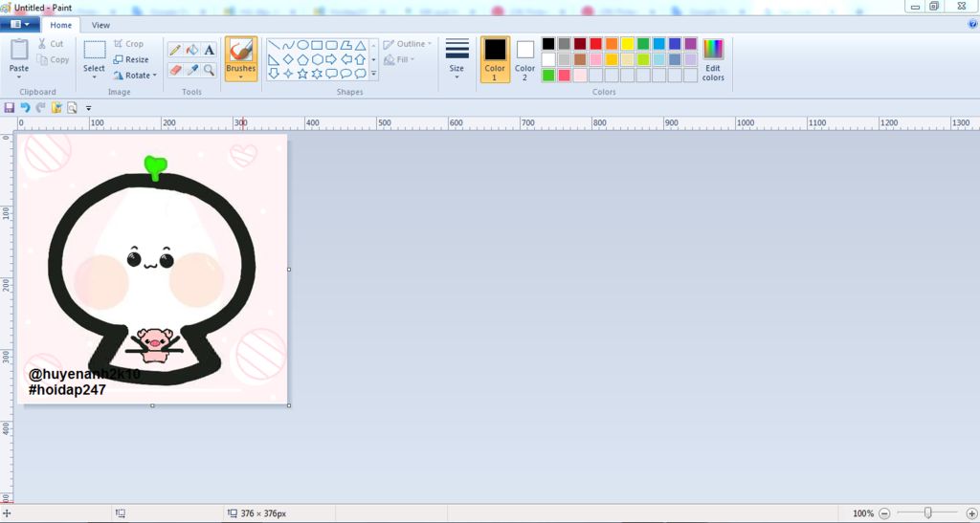Switch to the View tab
The height and width of the screenshot is (523, 980).
[x=100, y=25]
